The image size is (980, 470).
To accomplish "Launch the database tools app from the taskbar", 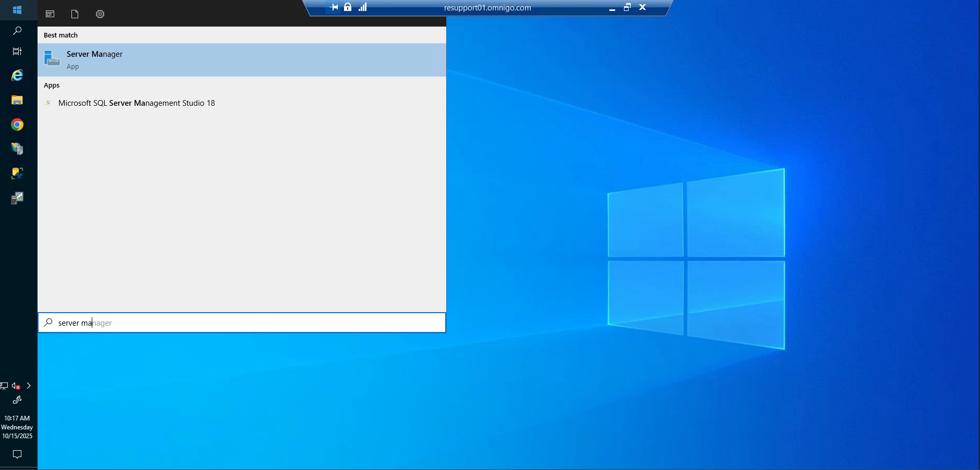I will pos(17,174).
